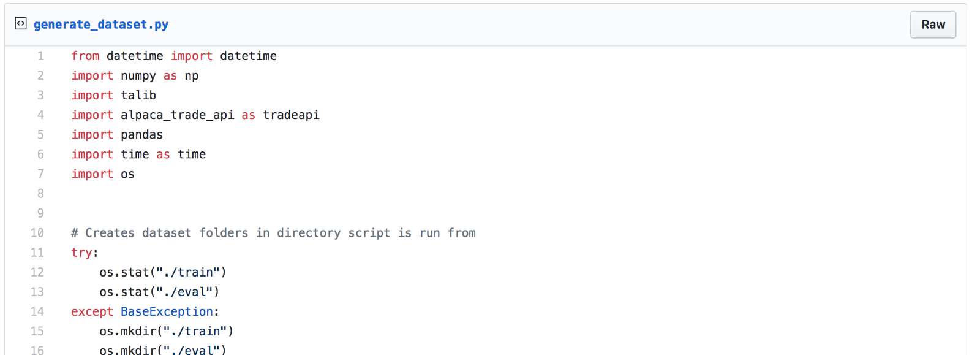Open the generate_dataset.py file link
This screenshot has width=980, height=355.
[x=101, y=25]
